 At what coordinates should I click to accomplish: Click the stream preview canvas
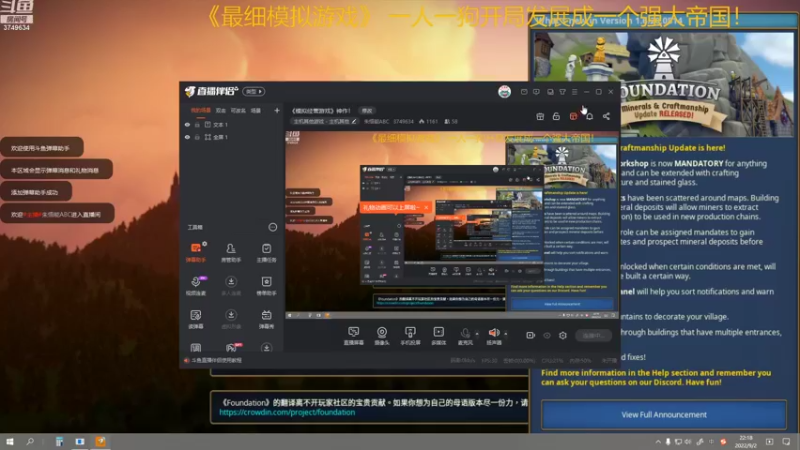point(452,224)
